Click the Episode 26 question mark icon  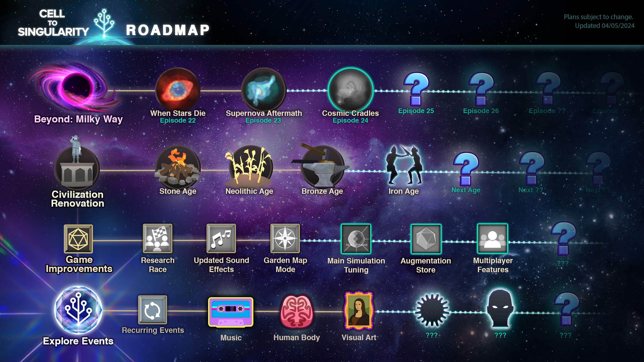click(x=481, y=89)
